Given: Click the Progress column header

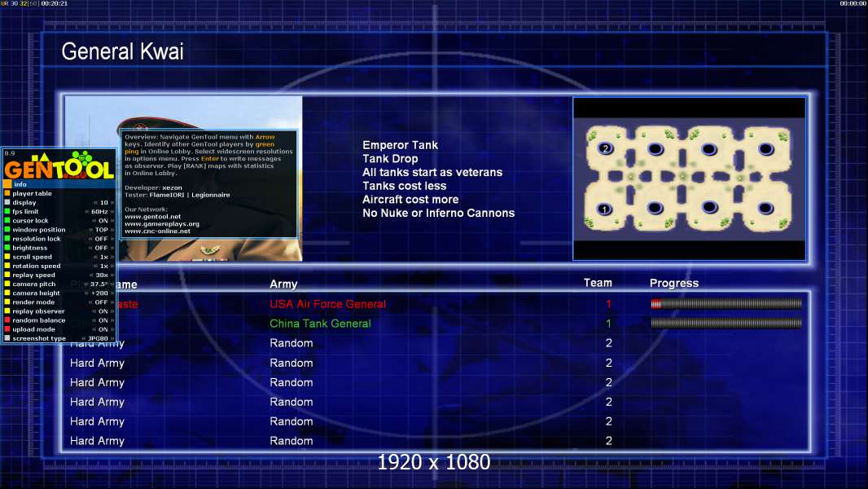Looking at the screenshot, I should coord(673,283).
